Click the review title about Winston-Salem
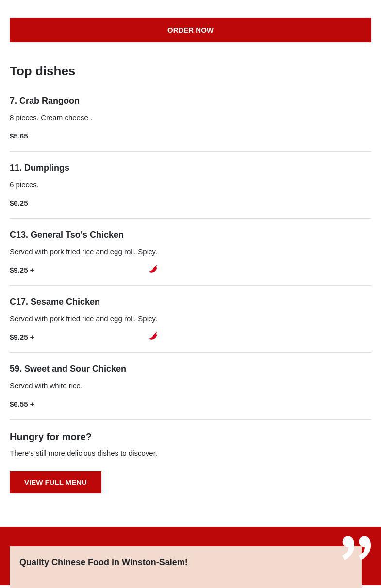The image size is (381, 588). pyautogui.click(x=103, y=562)
